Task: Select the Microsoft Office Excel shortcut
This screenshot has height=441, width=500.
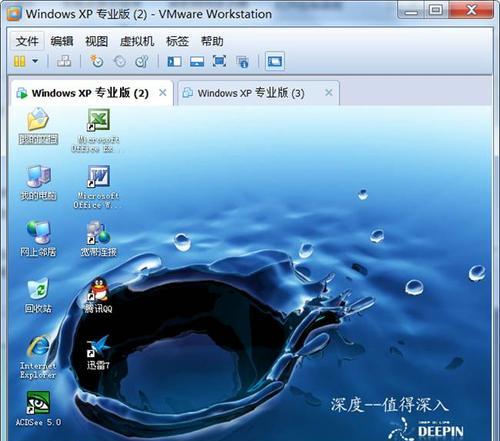Action: [x=96, y=131]
